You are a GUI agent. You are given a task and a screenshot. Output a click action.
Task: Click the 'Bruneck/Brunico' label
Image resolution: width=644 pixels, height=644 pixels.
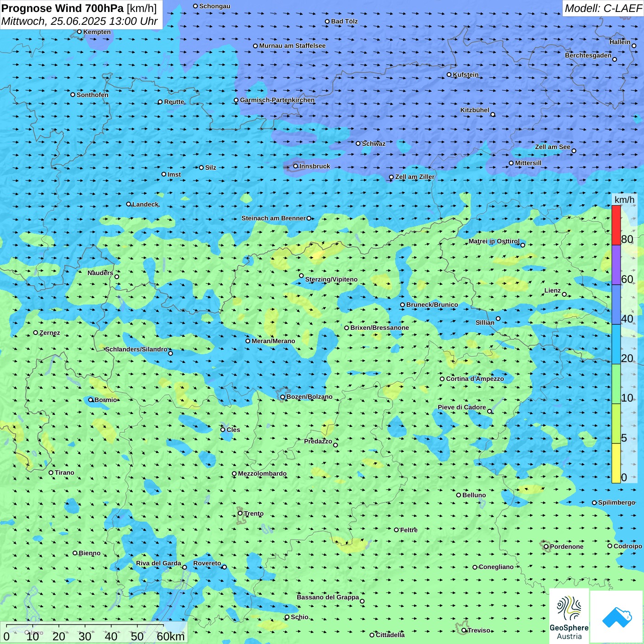(x=432, y=305)
